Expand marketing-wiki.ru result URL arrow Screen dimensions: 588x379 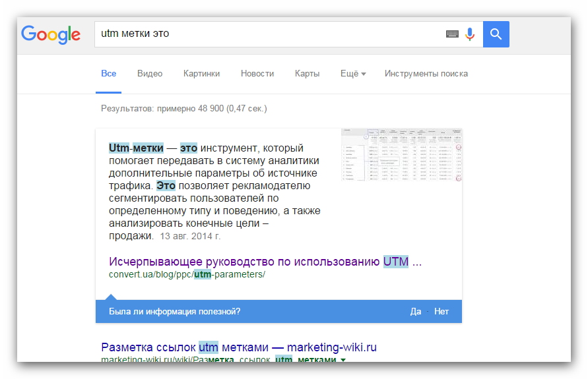[343, 360]
